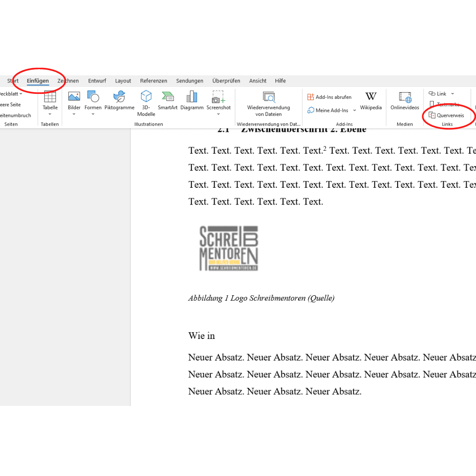476x476 pixels.
Task: Open the Referenzen tab
Action: tap(154, 81)
